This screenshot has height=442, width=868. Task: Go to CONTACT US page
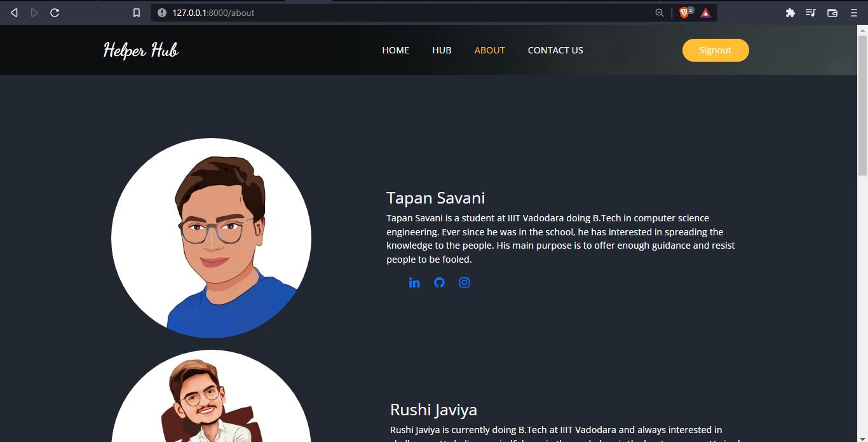coord(555,50)
